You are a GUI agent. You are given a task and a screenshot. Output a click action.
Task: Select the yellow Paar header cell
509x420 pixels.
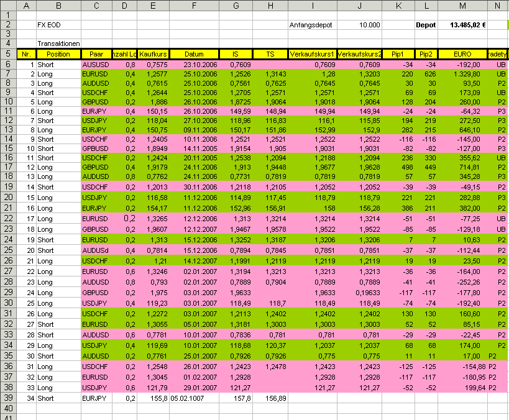96,54
